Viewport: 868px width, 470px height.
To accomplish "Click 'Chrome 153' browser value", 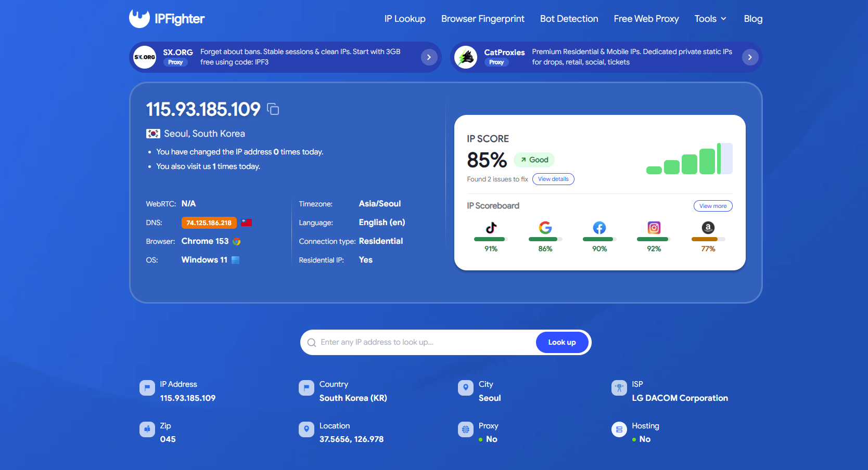I will [205, 241].
